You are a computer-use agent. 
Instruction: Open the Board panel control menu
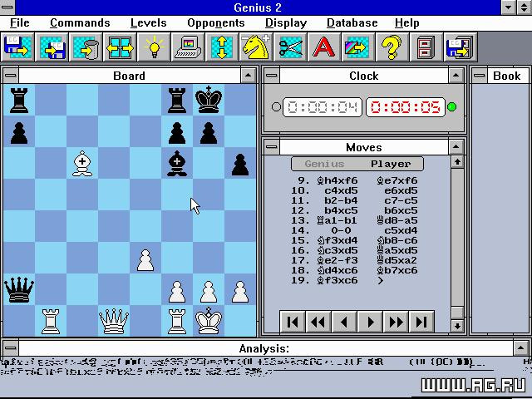click(11, 76)
